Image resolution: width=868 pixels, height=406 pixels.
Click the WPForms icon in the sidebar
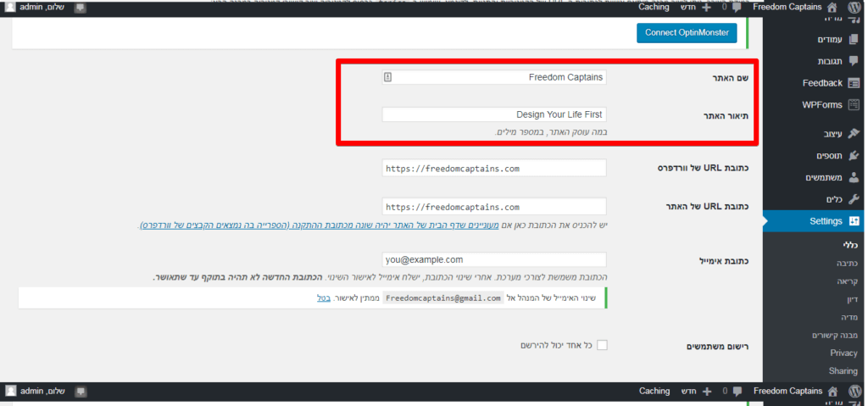click(x=854, y=105)
